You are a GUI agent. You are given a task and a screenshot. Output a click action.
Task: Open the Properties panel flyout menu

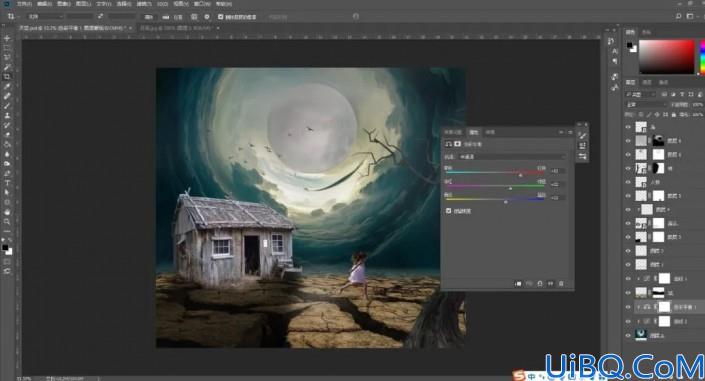pyautogui.click(x=570, y=132)
